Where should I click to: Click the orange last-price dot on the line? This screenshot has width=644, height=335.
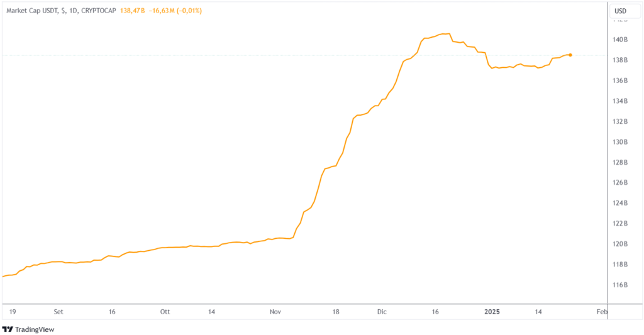click(570, 55)
